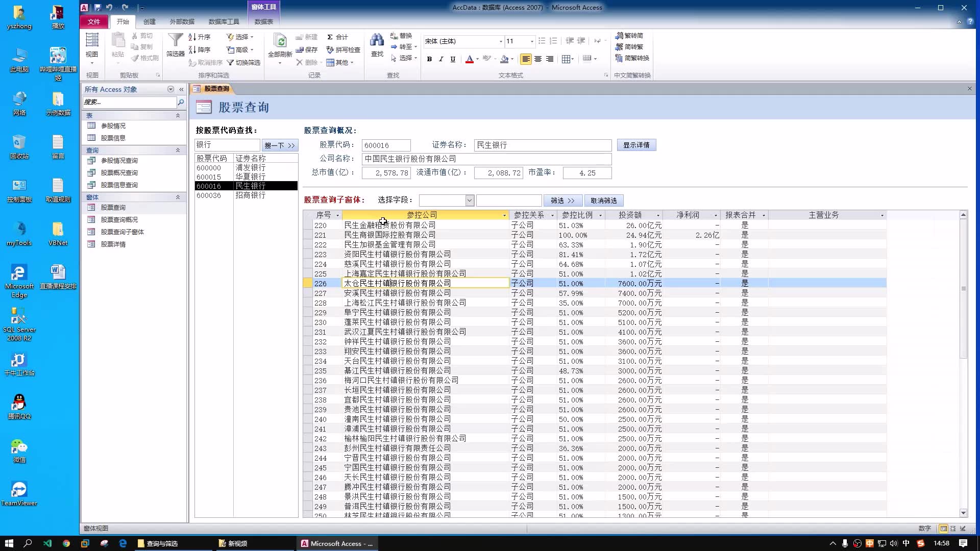Open the font size dropdown
The width and height of the screenshot is (980, 551).
coord(532,41)
